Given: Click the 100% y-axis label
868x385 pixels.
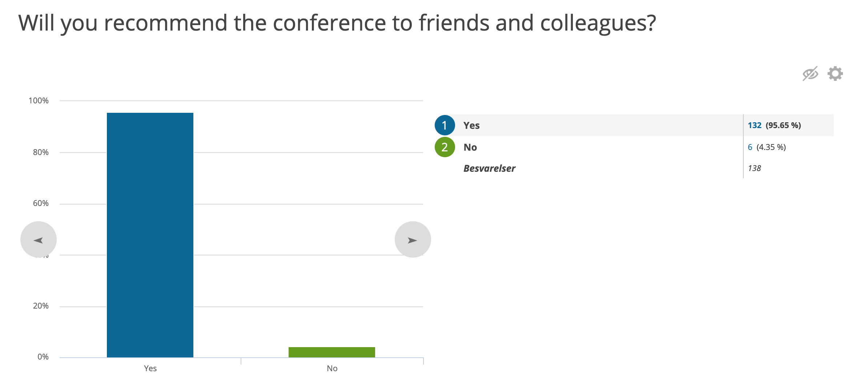Looking at the screenshot, I should [39, 100].
